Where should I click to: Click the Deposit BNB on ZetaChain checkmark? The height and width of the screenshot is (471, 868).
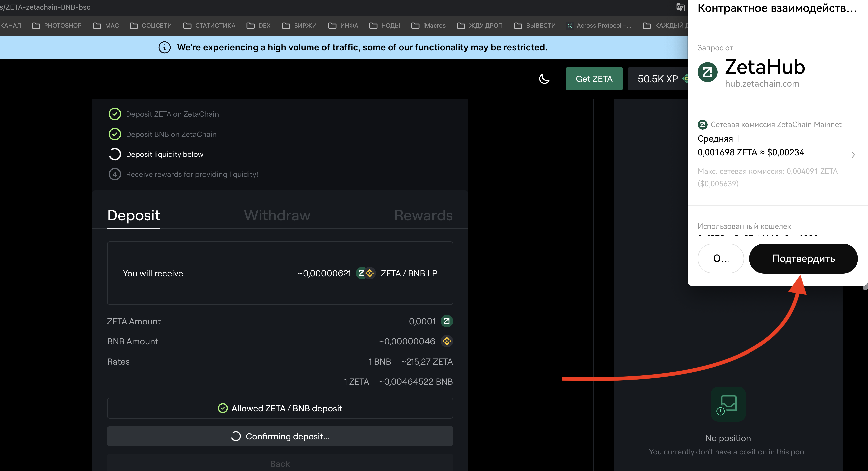[x=115, y=134]
